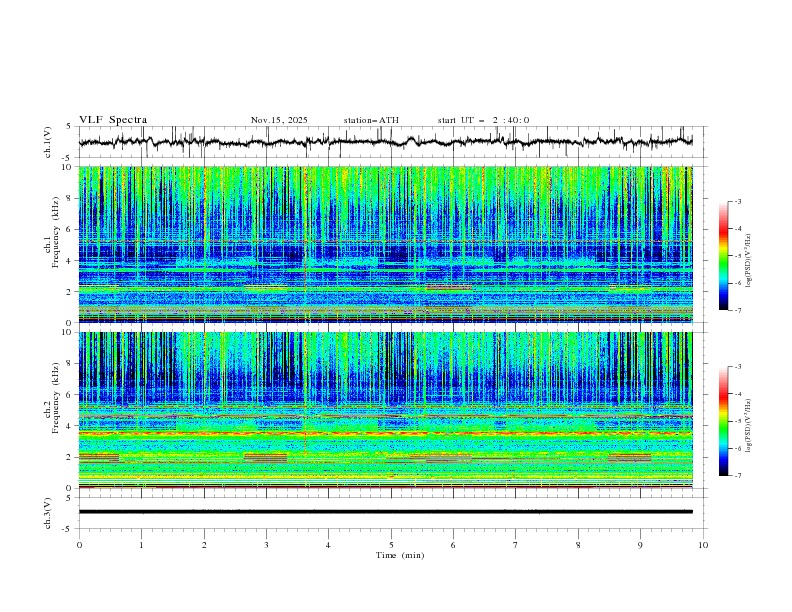The image size is (792, 612).
Task: Click the "station=ATH" label
Action: (371, 120)
